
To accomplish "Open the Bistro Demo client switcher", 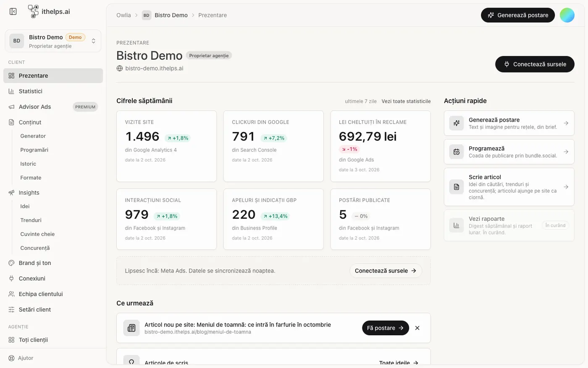I will [x=53, y=41].
